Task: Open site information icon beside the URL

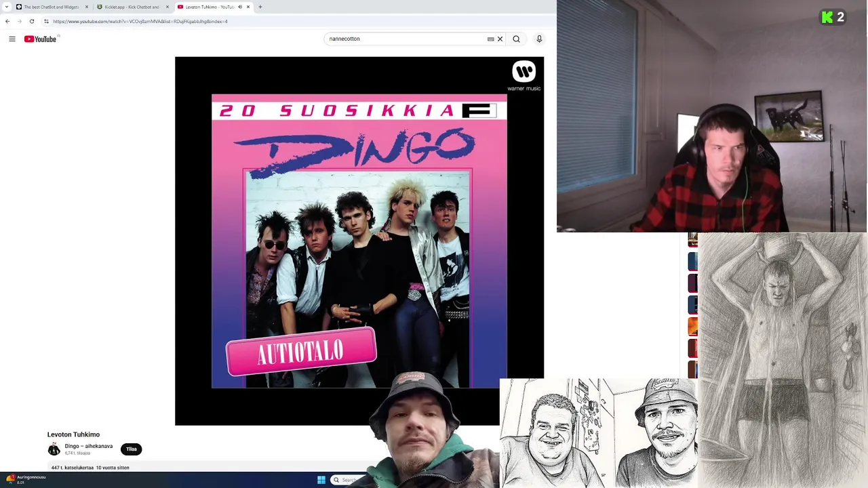Action: click(x=46, y=21)
